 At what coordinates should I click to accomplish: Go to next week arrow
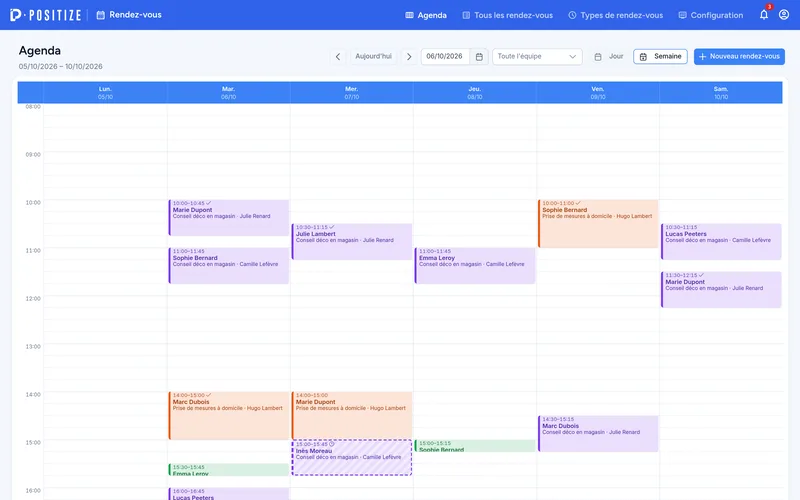click(x=409, y=57)
